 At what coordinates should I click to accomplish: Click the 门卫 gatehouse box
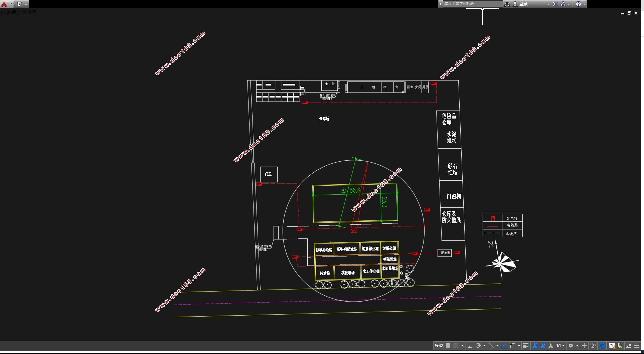pos(269,174)
